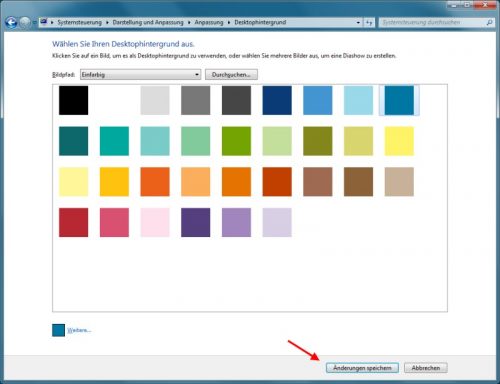
Task: Select the white color swatch
Action: 114,100
